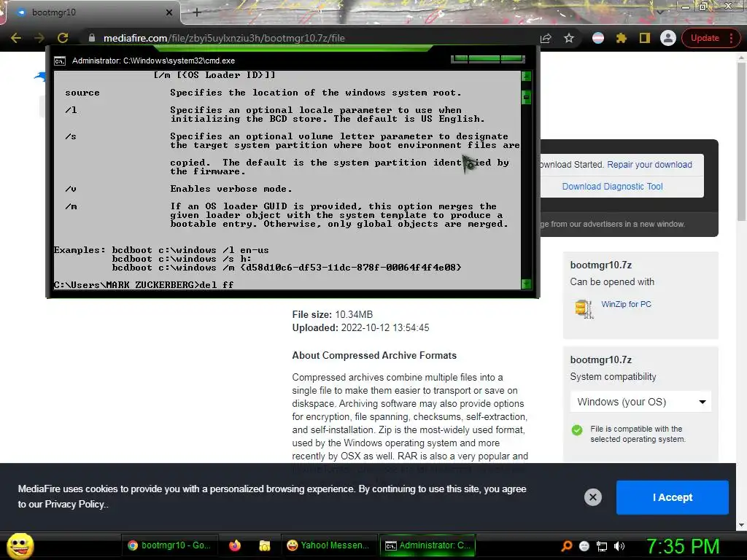Reload the MediaFire page
This screenshot has height=560, width=747.
pos(63,38)
